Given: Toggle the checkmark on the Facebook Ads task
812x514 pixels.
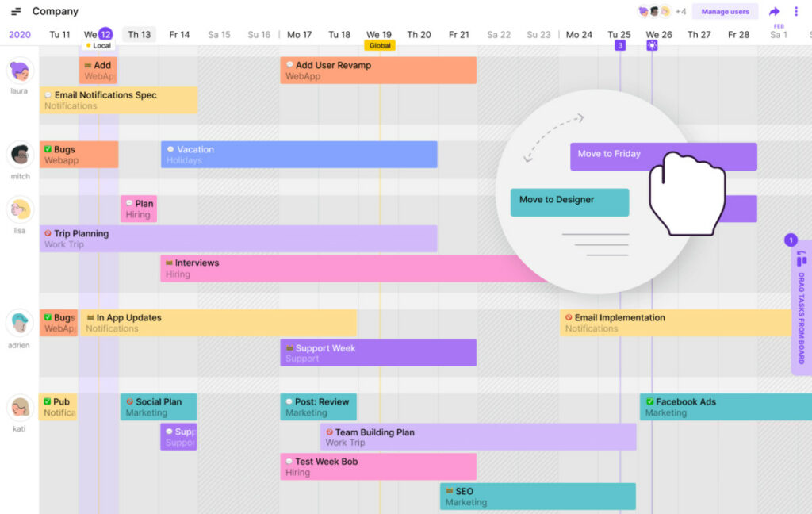Looking at the screenshot, I should pyautogui.click(x=649, y=402).
